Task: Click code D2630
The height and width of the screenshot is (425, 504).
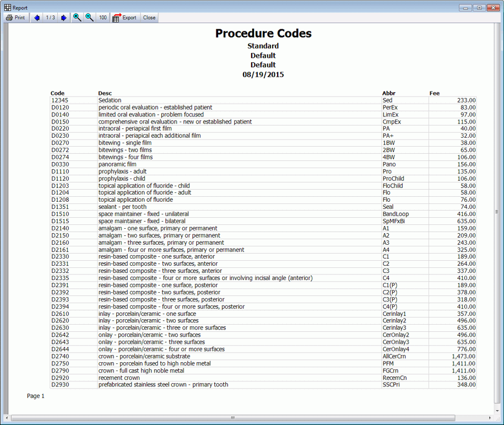Action: click(60, 328)
